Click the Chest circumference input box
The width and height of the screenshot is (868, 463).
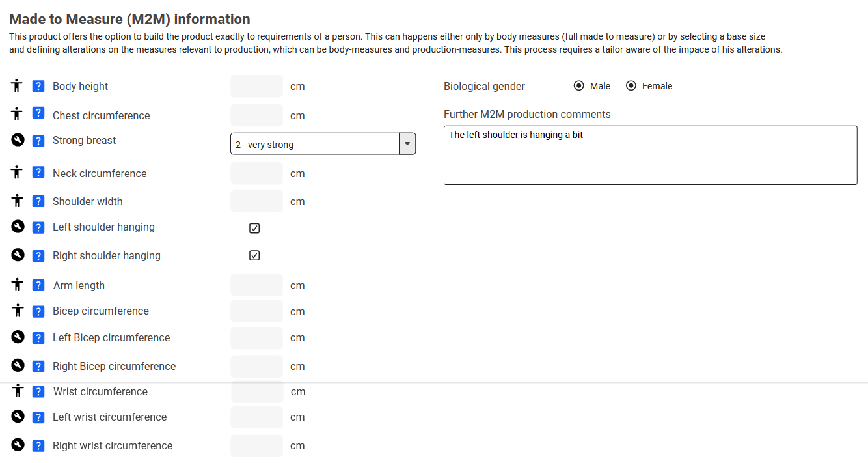click(256, 115)
